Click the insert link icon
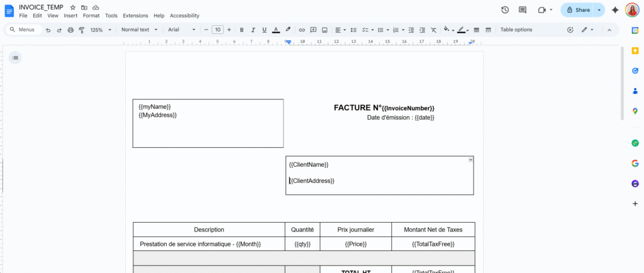644x273 pixels. tap(302, 30)
